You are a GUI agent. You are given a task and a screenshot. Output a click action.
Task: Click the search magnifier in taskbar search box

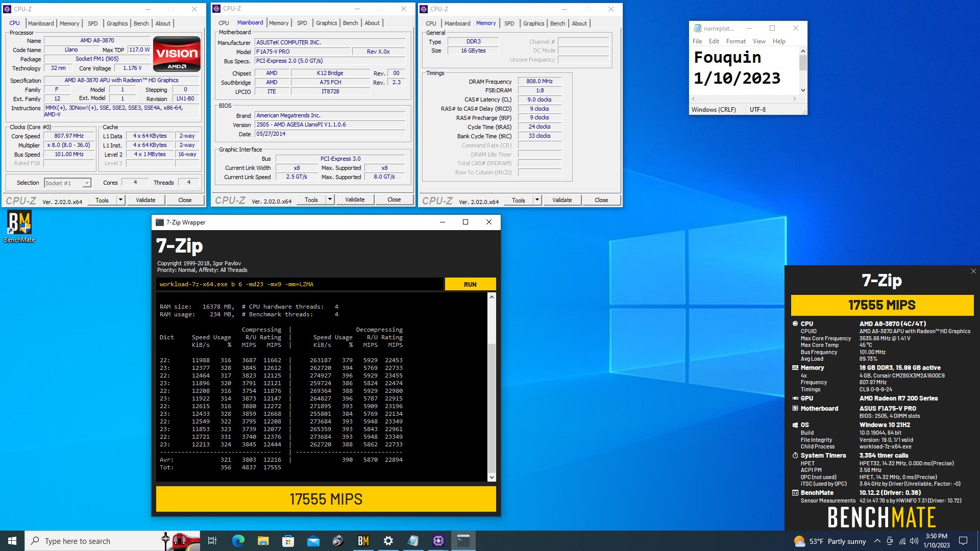click(35, 541)
